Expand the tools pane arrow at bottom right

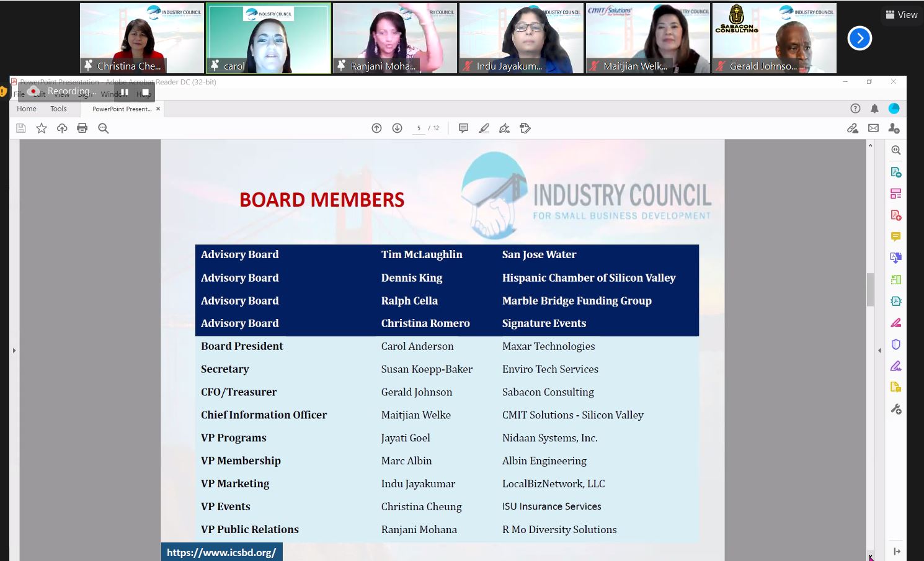897,551
